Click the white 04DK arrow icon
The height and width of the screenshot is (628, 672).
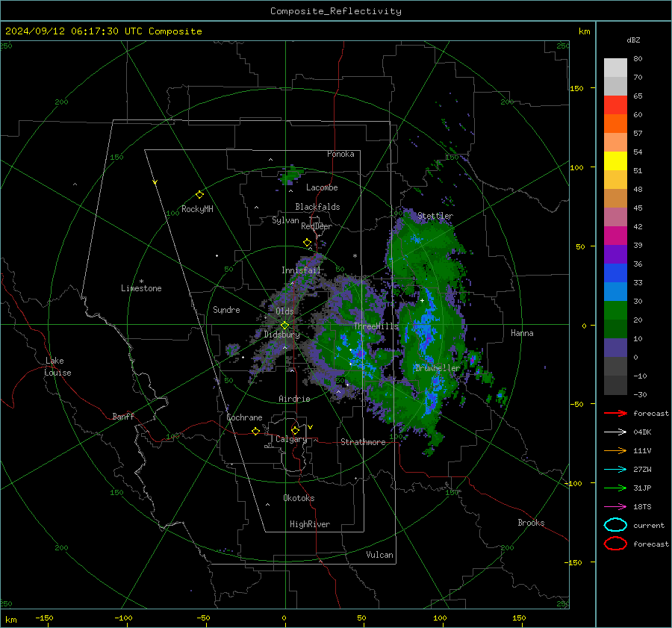615,432
